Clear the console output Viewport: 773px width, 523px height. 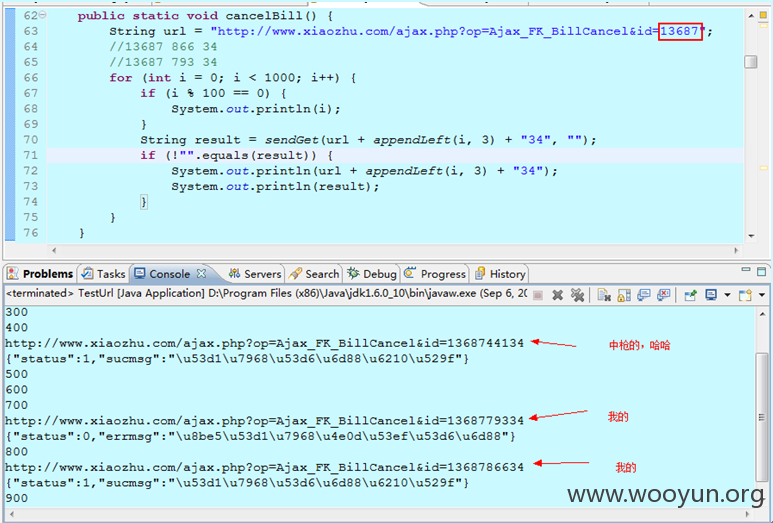coord(604,295)
